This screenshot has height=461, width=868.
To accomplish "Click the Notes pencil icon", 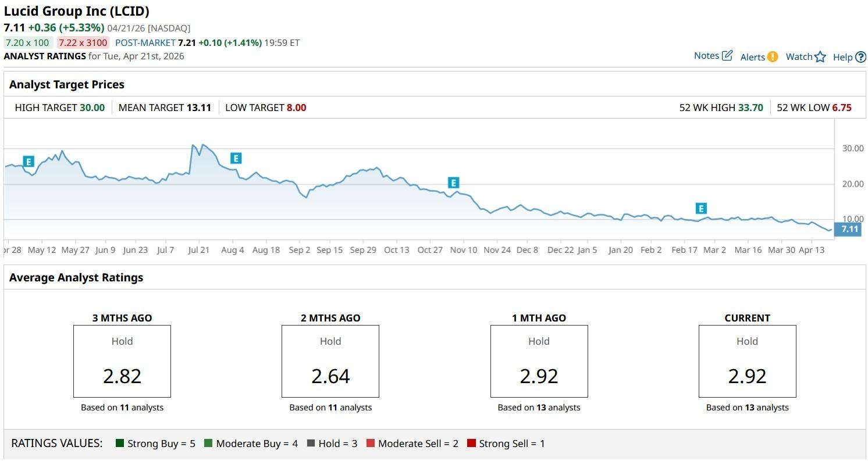I will click(x=727, y=56).
